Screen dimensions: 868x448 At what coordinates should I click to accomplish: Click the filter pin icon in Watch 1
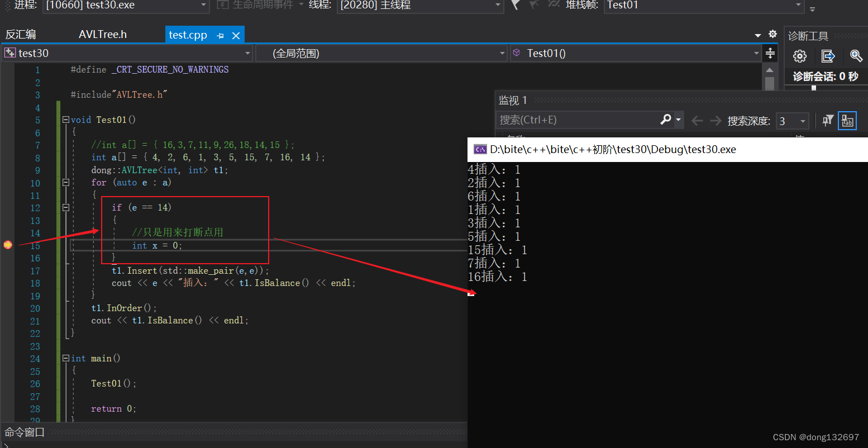tap(828, 120)
